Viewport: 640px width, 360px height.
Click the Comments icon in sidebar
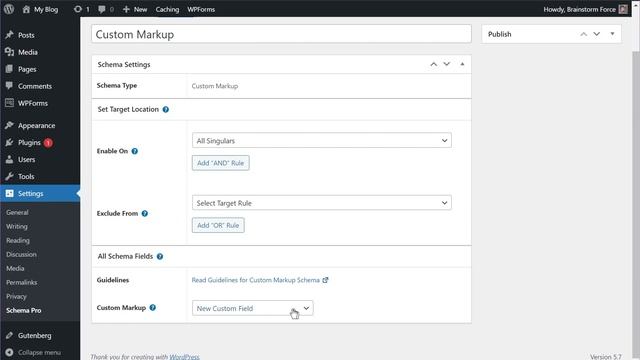9,86
